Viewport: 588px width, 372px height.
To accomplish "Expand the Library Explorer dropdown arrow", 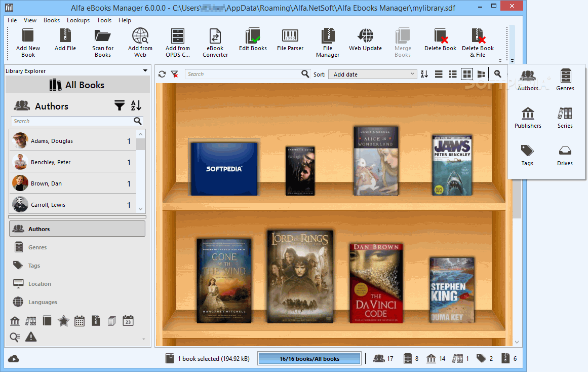I will tap(145, 70).
